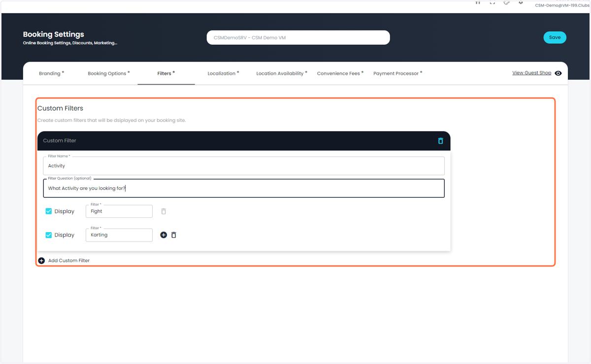Viewport: 591px width, 364px height.
Task: Select the Filters tab
Action: point(166,73)
